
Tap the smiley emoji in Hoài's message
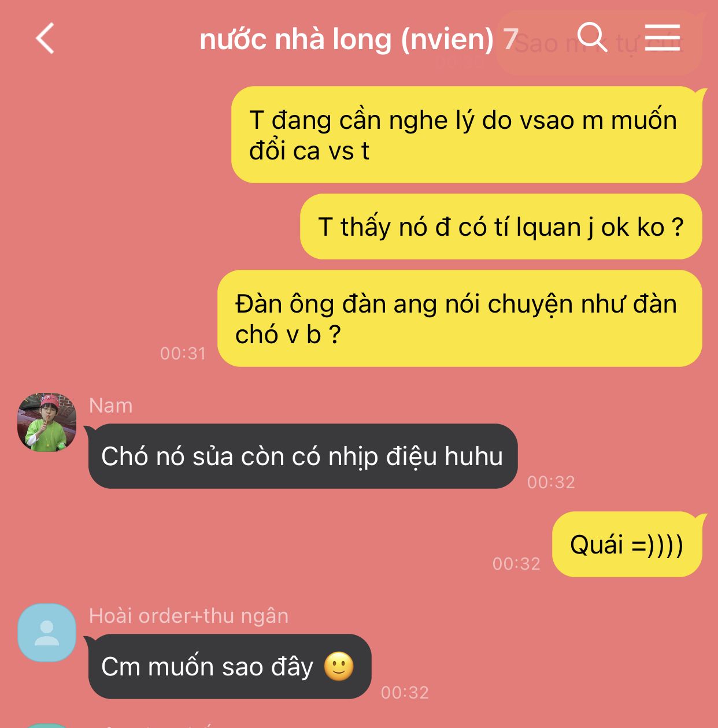[x=339, y=666]
